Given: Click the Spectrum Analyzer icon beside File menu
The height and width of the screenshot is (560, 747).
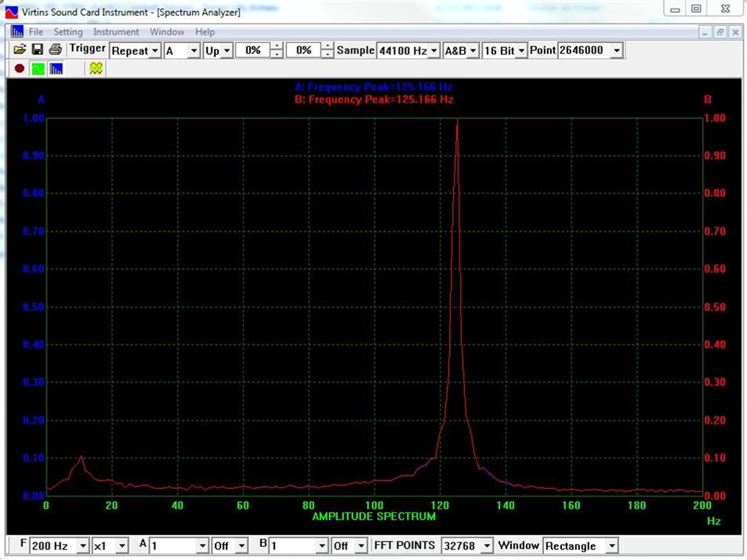Looking at the screenshot, I should pyautogui.click(x=16, y=31).
